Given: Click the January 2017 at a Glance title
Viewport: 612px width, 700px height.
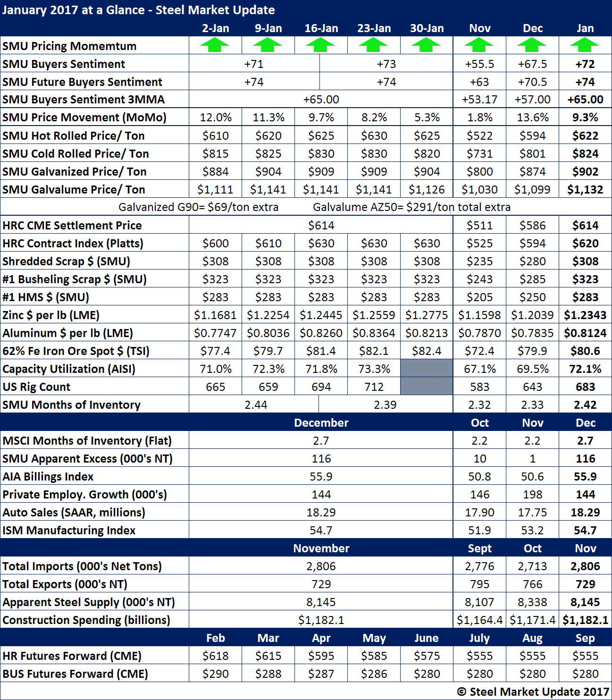Looking at the screenshot, I should coord(138,10).
